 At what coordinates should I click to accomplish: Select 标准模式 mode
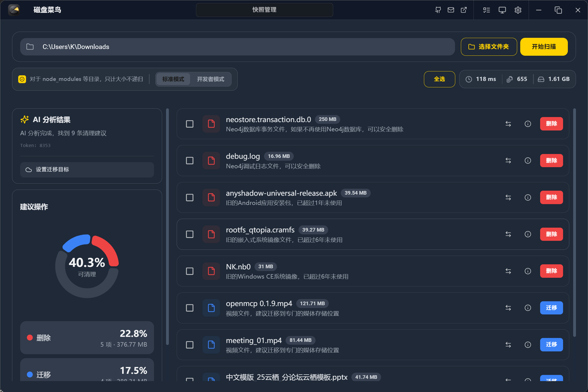(x=173, y=79)
